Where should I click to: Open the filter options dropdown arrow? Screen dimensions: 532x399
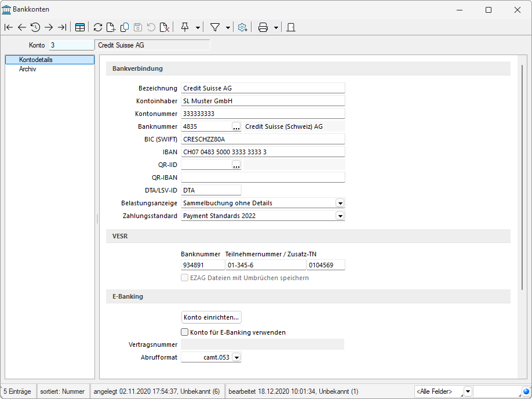[228, 27]
